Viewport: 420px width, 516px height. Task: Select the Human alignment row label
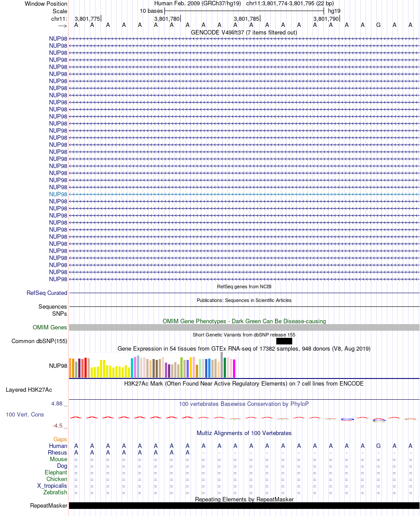tap(58, 446)
